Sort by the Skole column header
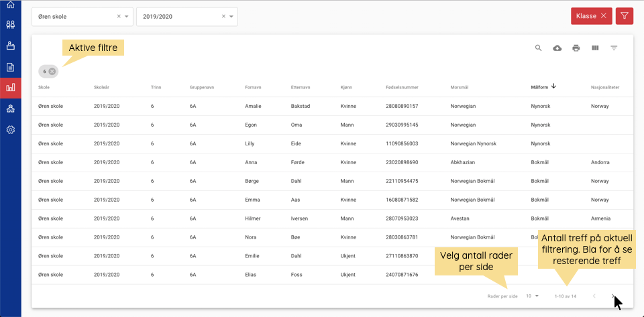The height and width of the screenshot is (317, 644). (x=44, y=87)
